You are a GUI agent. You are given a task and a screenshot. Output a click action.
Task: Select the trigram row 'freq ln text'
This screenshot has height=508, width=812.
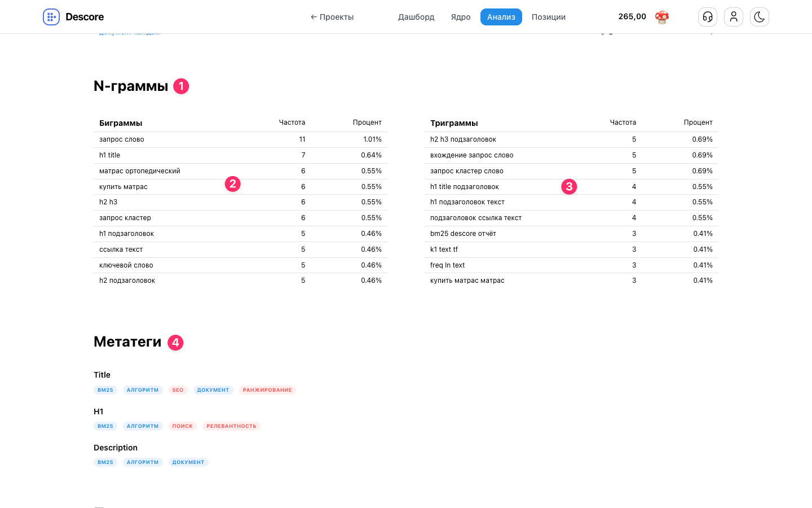tap(571, 265)
